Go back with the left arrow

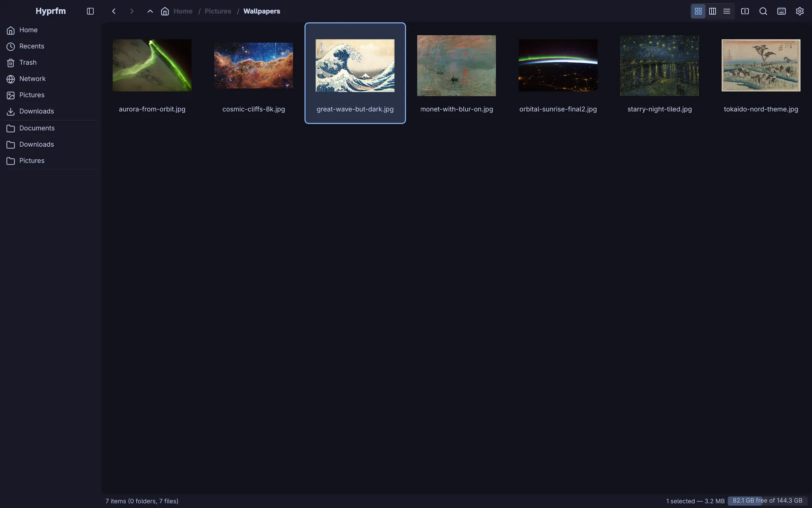(x=114, y=11)
